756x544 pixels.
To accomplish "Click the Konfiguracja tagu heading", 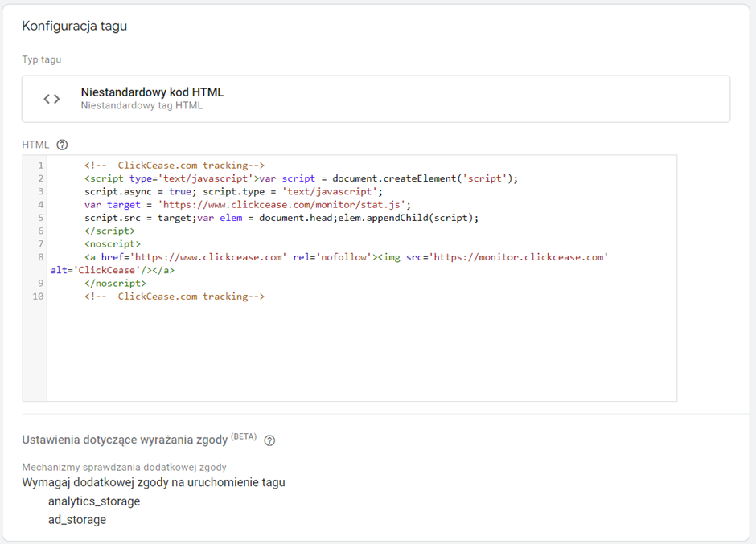I will [74, 26].
